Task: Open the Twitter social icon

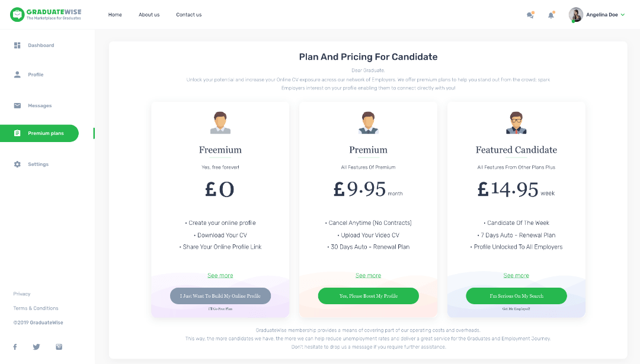Action: [36, 347]
